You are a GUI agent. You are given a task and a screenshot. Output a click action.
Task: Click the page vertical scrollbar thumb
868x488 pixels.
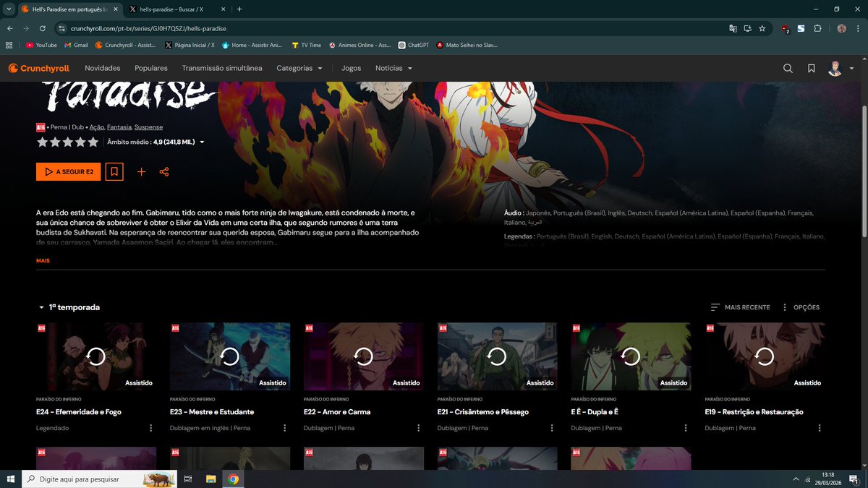tap(864, 171)
